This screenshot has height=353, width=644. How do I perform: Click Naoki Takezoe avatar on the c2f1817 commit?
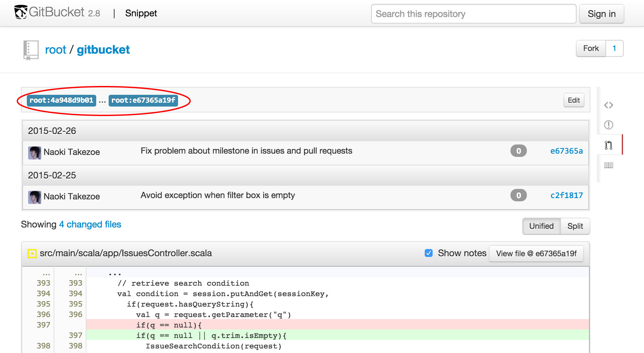click(x=34, y=197)
